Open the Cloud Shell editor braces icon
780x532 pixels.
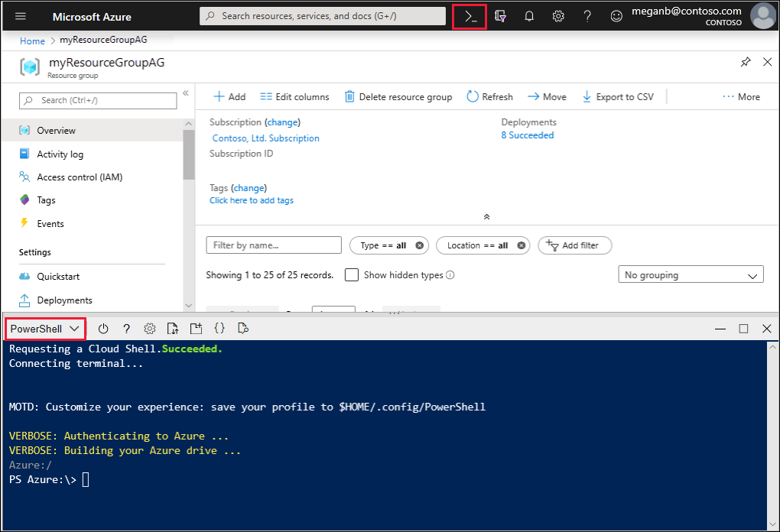[219, 328]
